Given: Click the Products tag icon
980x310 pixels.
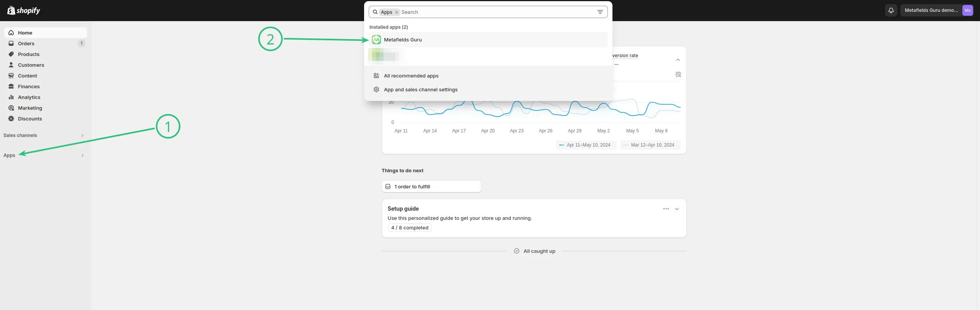Looking at the screenshot, I should point(11,54).
